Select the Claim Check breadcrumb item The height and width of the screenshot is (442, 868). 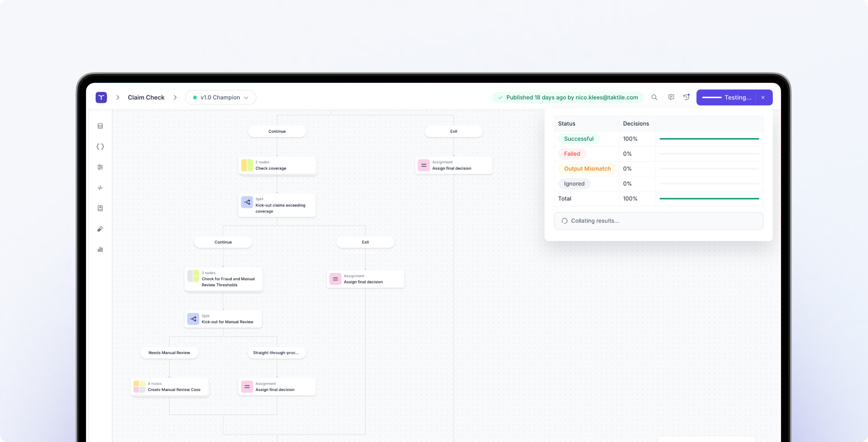[146, 97]
